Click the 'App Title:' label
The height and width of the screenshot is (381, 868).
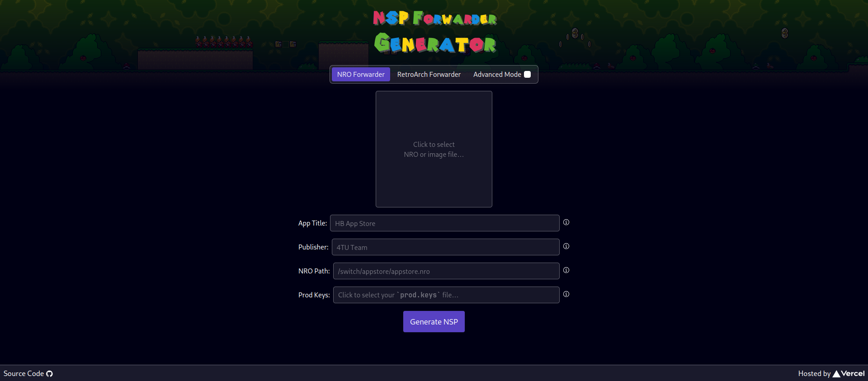coord(312,223)
